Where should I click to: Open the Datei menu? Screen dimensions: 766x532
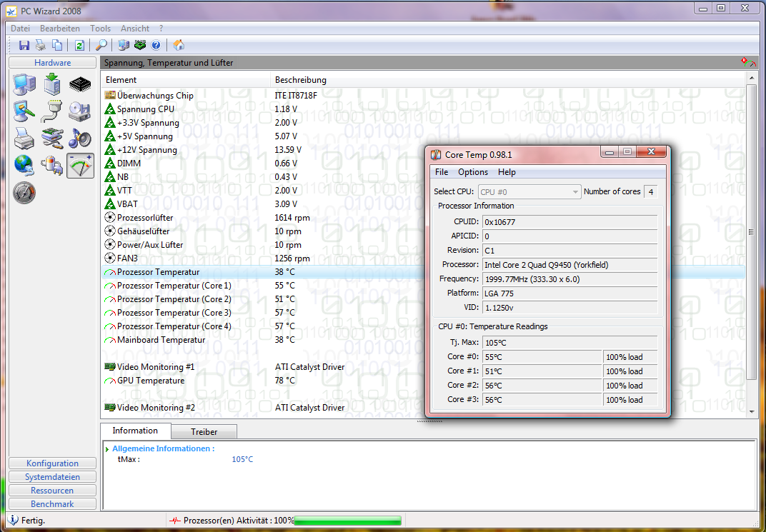(20, 29)
